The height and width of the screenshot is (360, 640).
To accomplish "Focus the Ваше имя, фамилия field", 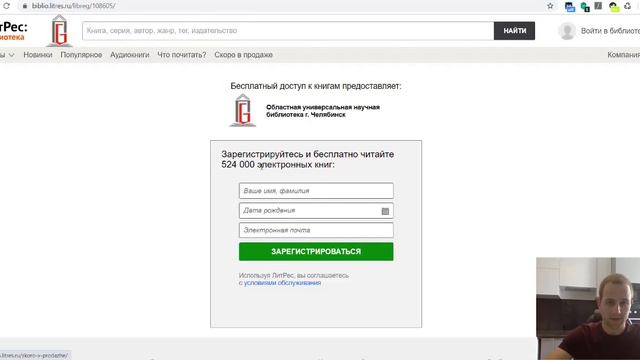I will click(316, 191).
